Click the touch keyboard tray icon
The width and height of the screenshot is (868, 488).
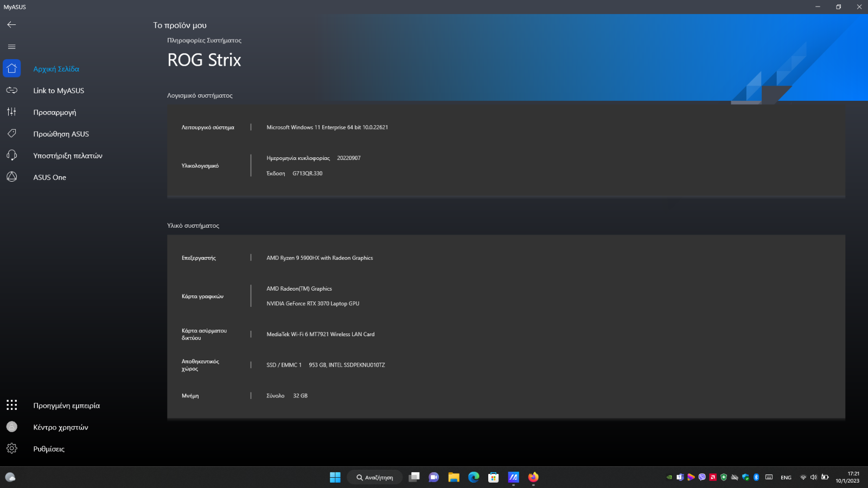tap(769, 477)
